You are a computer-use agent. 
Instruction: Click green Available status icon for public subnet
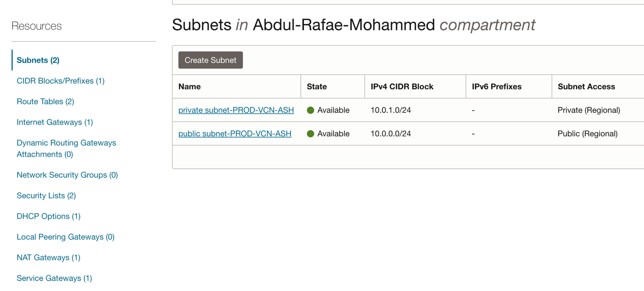(310, 134)
